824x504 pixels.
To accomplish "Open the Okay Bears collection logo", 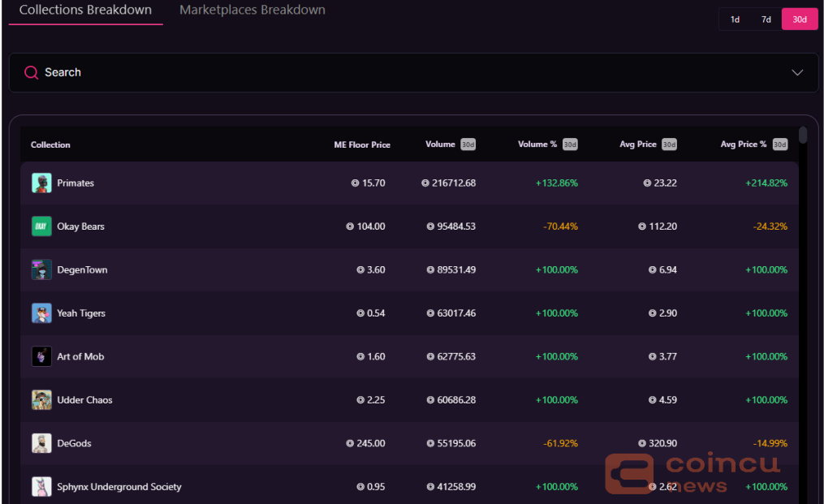I will click(x=41, y=226).
